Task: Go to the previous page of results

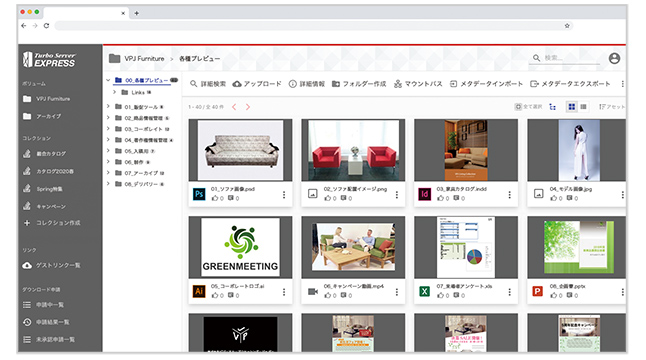Action: pyautogui.click(x=234, y=107)
